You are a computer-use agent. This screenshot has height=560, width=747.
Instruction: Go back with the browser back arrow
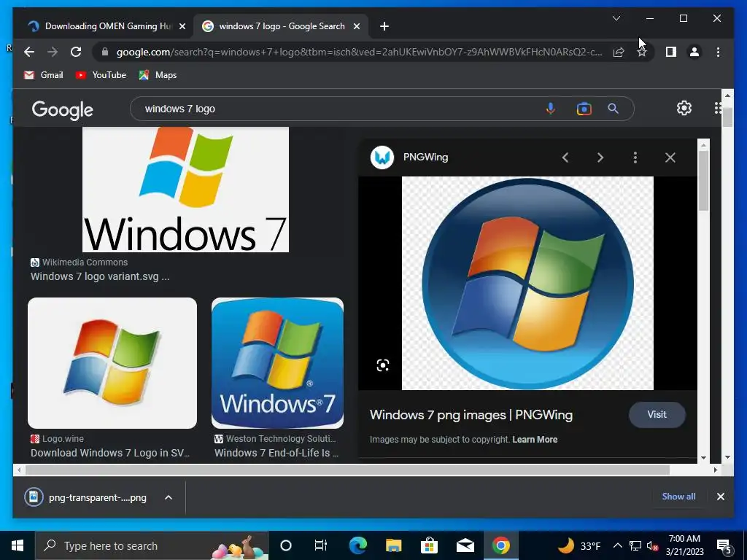point(29,52)
